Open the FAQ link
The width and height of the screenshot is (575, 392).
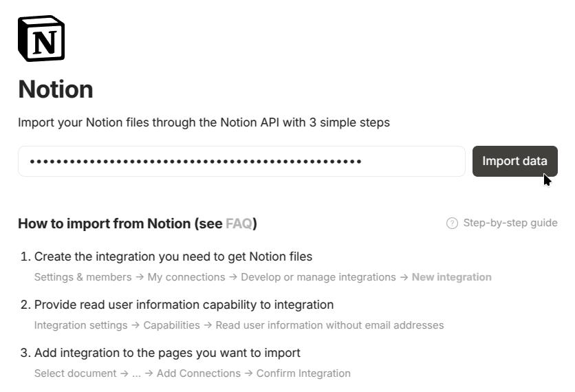(x=239, y=224)
